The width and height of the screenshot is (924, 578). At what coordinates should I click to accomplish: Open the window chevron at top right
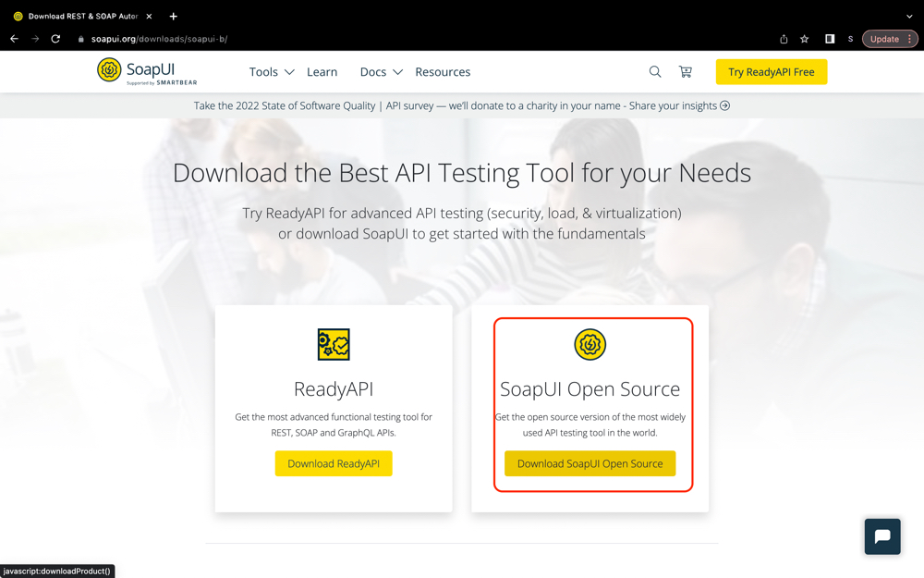[908, 16]
